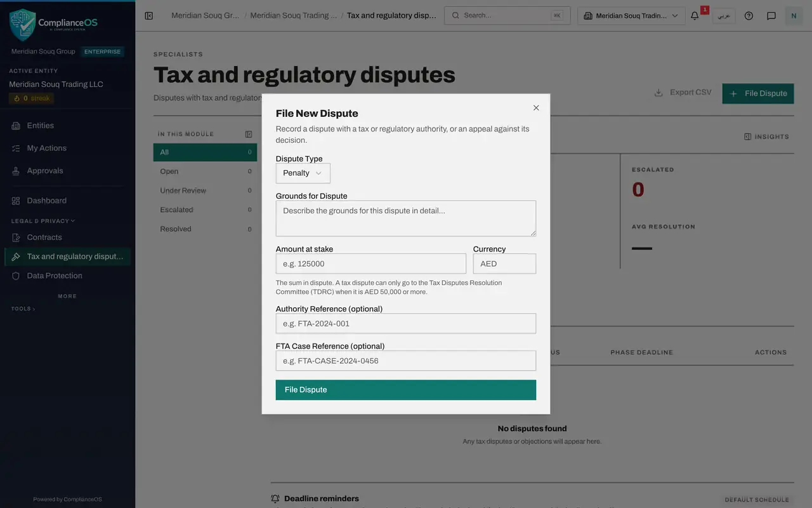Click the FTA Case Reference input field
This screenshot has width=812, height=508.
tap(406, 361)
